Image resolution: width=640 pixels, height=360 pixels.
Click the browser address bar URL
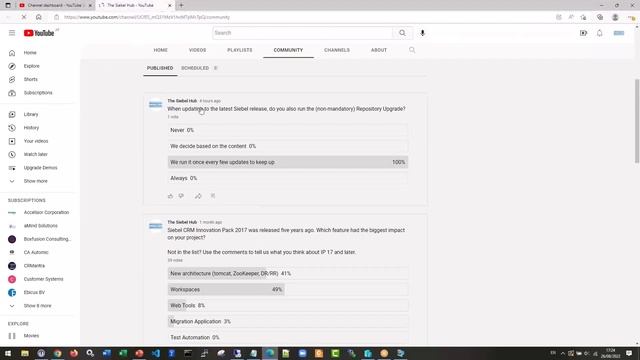pos(147,17)
